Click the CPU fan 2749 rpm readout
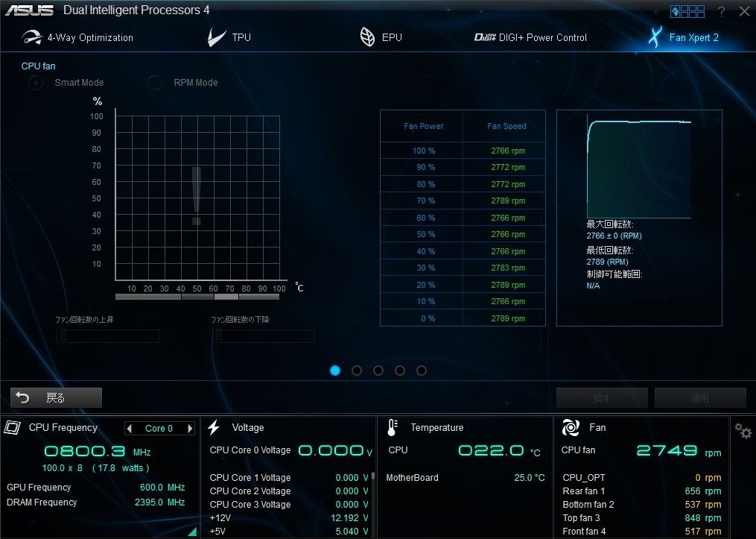The height and width of the screenshot is (539, 756). coord(679,451)
